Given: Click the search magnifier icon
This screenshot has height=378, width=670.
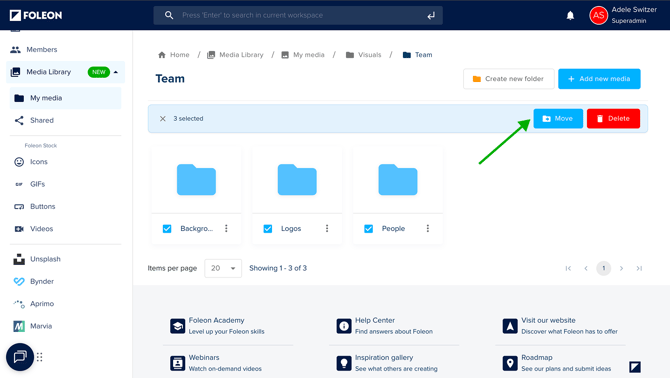Looking at the screenshot, I should [169, 15].
